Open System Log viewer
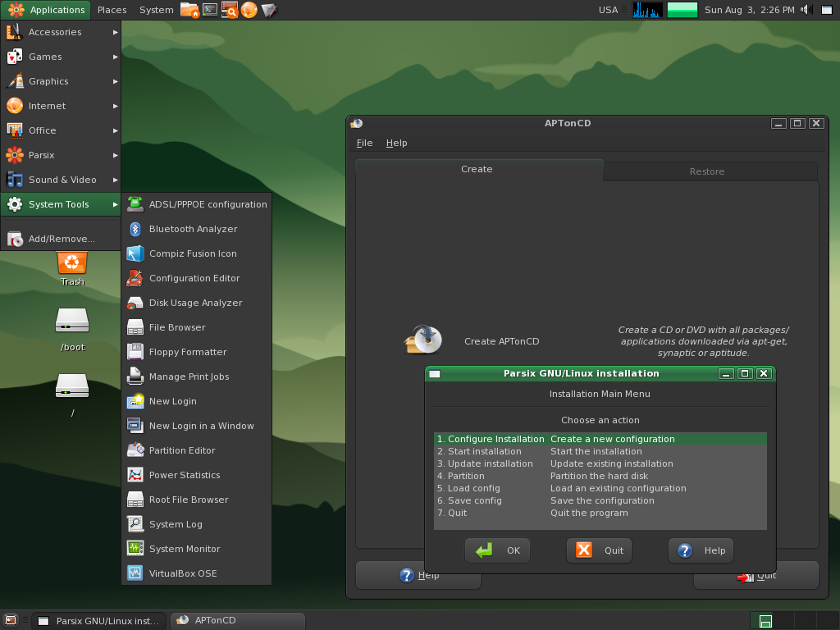Screen dimensions: 840x630 click(x=197, y=524)
